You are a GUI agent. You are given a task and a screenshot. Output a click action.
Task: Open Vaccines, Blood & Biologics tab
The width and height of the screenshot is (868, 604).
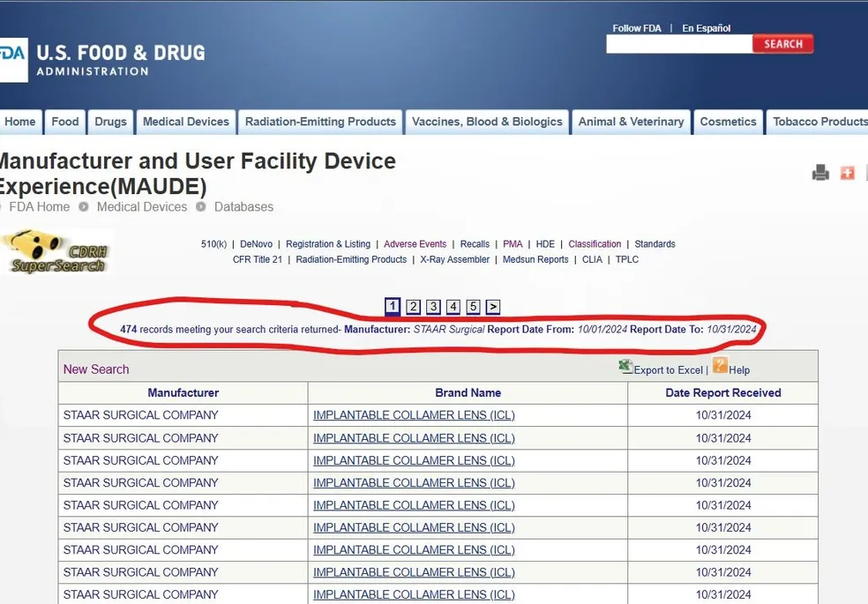pyautogui.click(x=487, y=122)
